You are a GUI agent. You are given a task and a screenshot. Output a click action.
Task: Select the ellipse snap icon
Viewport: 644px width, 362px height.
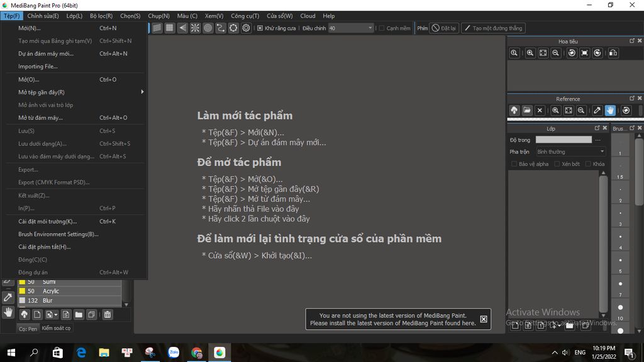coord(233,28)
